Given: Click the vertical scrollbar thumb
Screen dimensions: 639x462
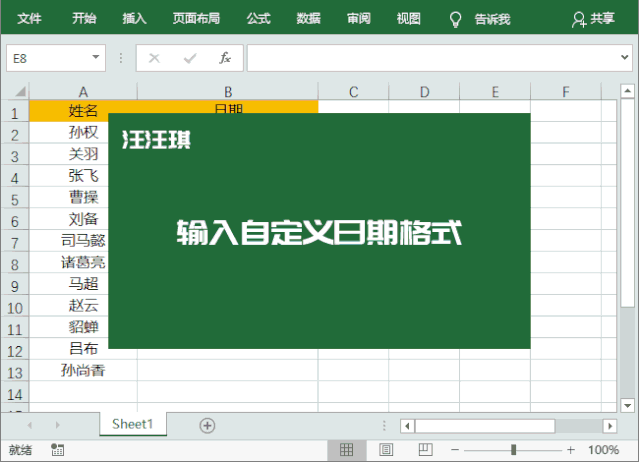Looking at the screenshot, I should (x=627, y=202).
